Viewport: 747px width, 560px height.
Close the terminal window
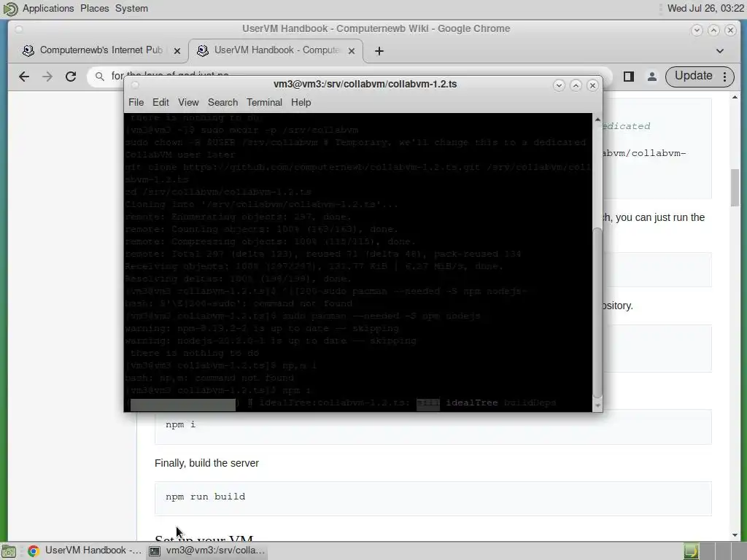pyautogui.click(x=592, y=85)
